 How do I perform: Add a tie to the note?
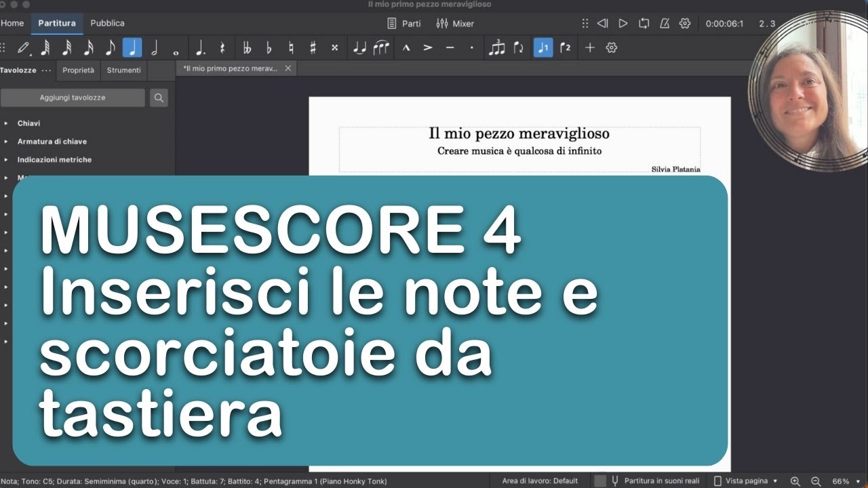pos(359,47)
